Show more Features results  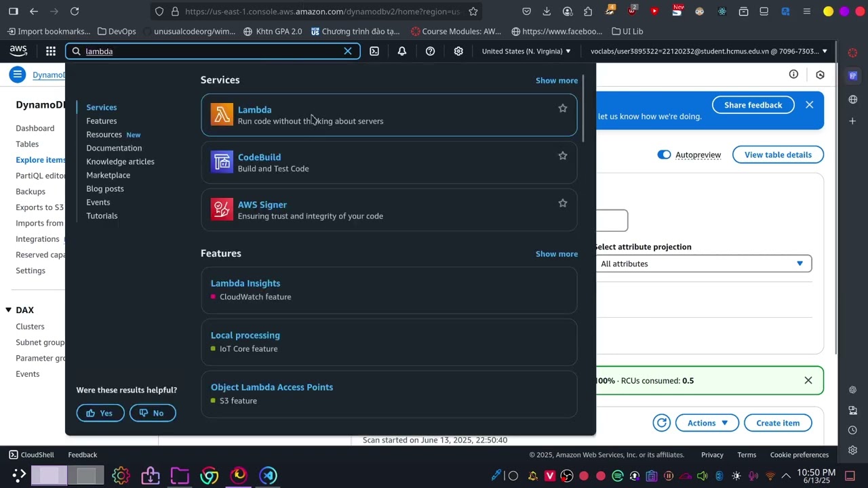[557, 253]
